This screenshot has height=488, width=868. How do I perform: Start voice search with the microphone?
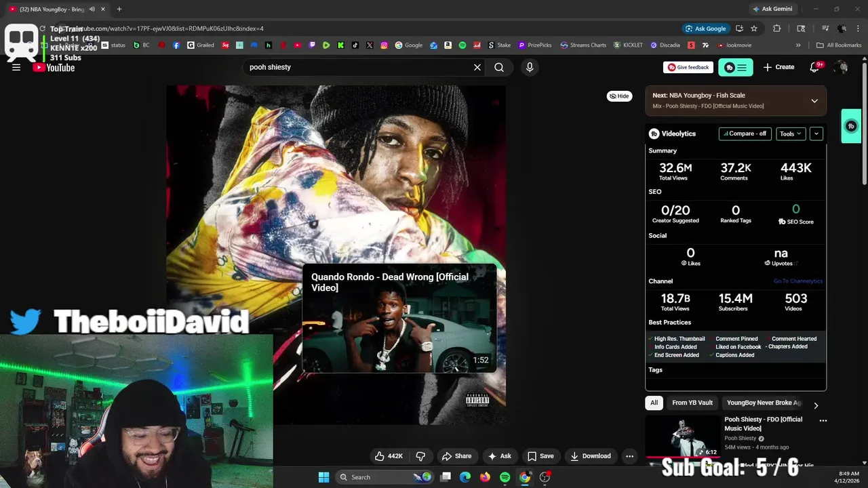(530, 67)
